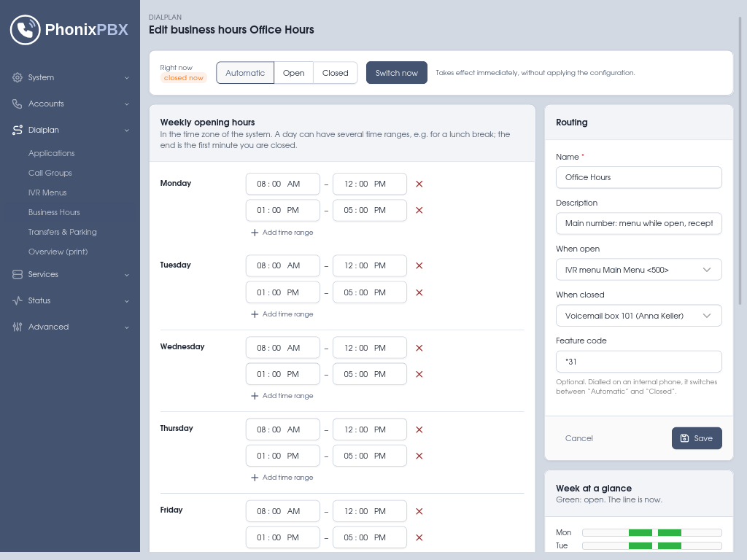Select Open override mode
This screenshot has height=560, width=747.
click(x=293, y=73)
